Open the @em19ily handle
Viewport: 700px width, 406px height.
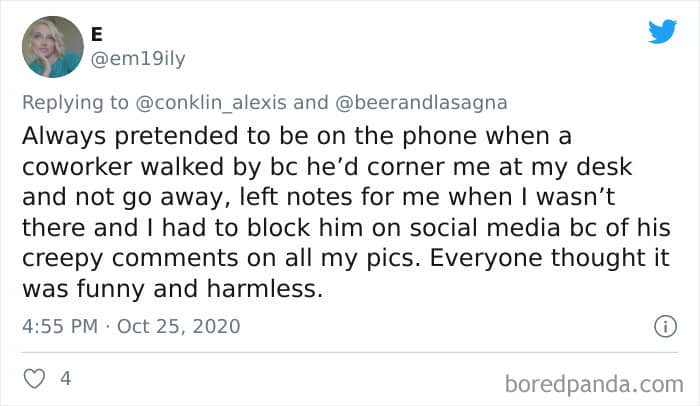pyautogui.click(x=137, y=58)
